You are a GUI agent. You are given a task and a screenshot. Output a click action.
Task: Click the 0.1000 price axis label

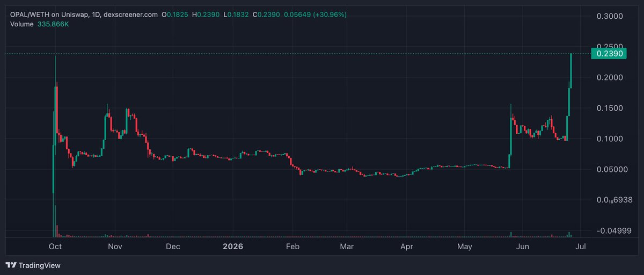point(609,139)
